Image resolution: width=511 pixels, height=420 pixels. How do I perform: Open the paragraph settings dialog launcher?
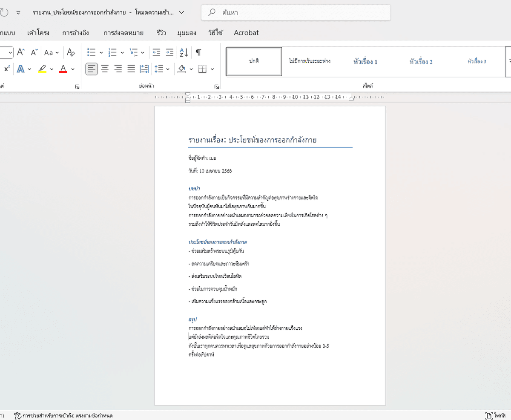217,86
